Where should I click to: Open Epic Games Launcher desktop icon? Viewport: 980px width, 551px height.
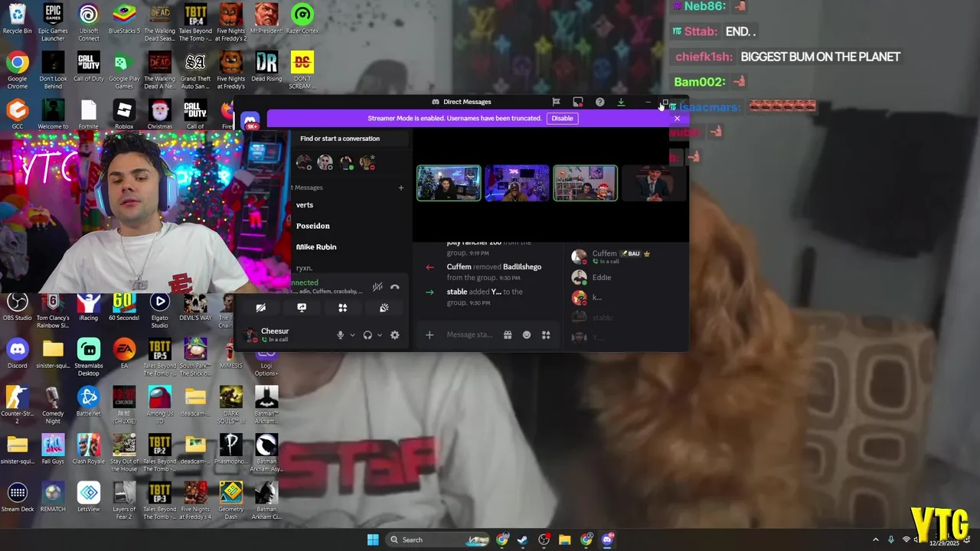tap(53, 23)
